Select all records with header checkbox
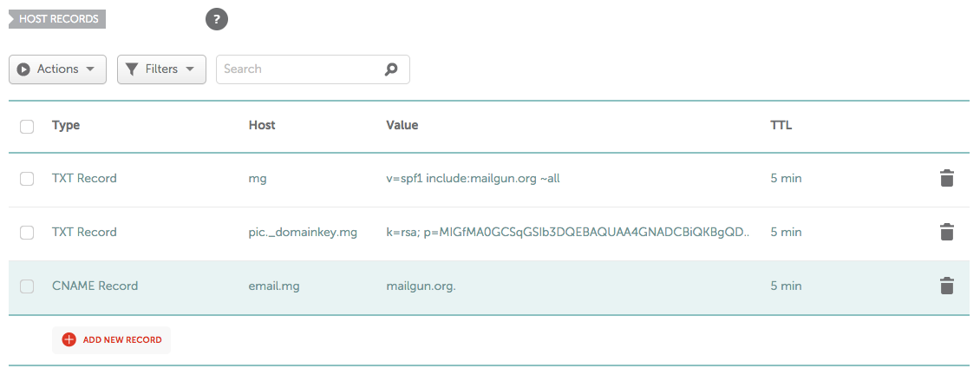 point(27,127)
